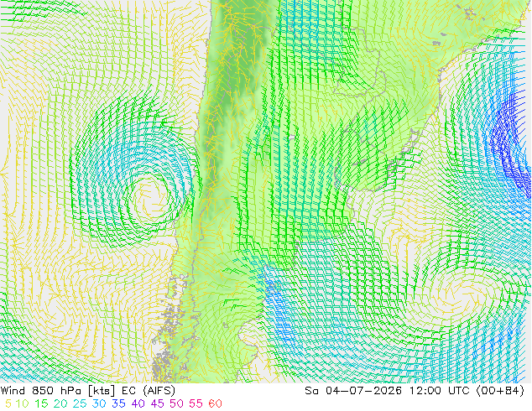The height and width of the screenshot is (411, 532).
Task: Click the red '60' legend value
Action: (215, 403)
